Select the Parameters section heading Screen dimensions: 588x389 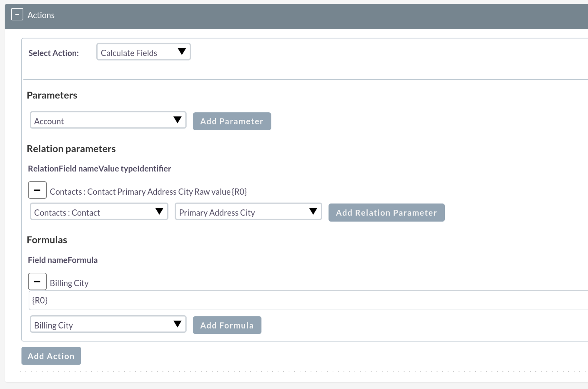pos(52,95)
